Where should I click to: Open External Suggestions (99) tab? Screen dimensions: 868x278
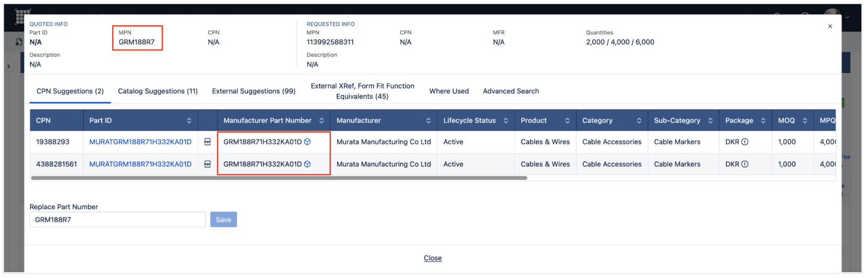click(x=254, y=91)
